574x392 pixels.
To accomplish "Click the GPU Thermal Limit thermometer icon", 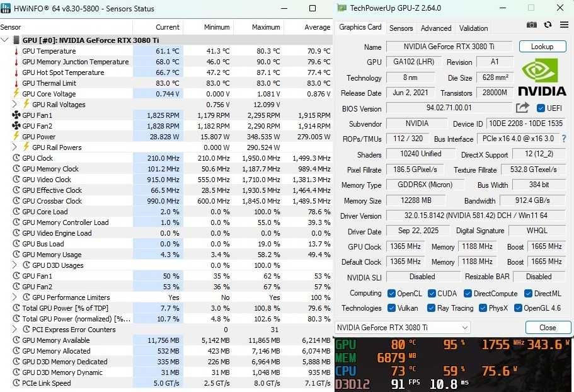I will pyautogui.click(x=16, y=83).
